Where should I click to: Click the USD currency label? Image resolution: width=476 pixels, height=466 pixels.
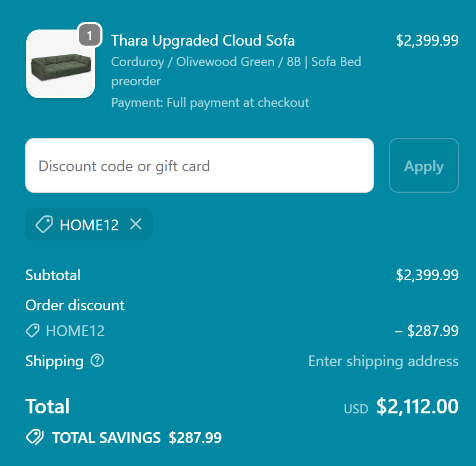coord(355,409)
